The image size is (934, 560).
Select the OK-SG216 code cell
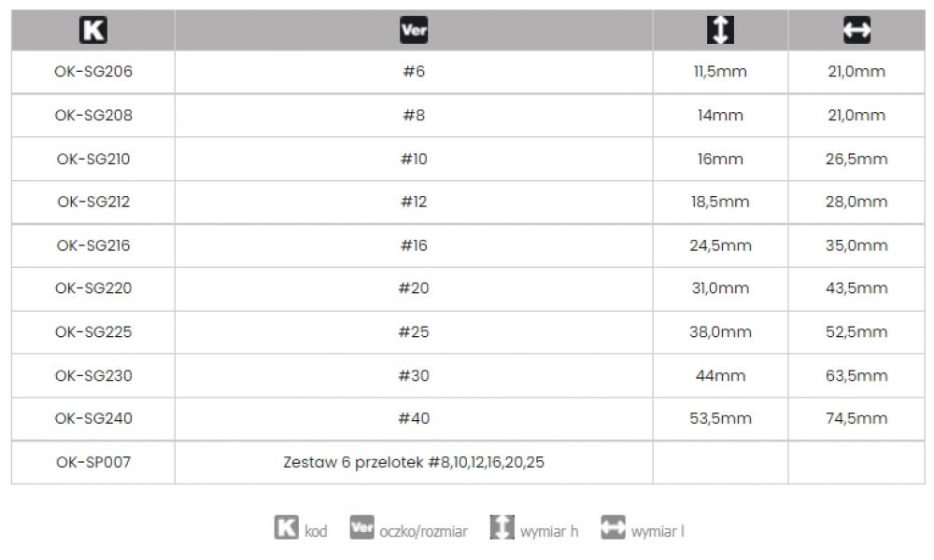[x=93, y=245]
